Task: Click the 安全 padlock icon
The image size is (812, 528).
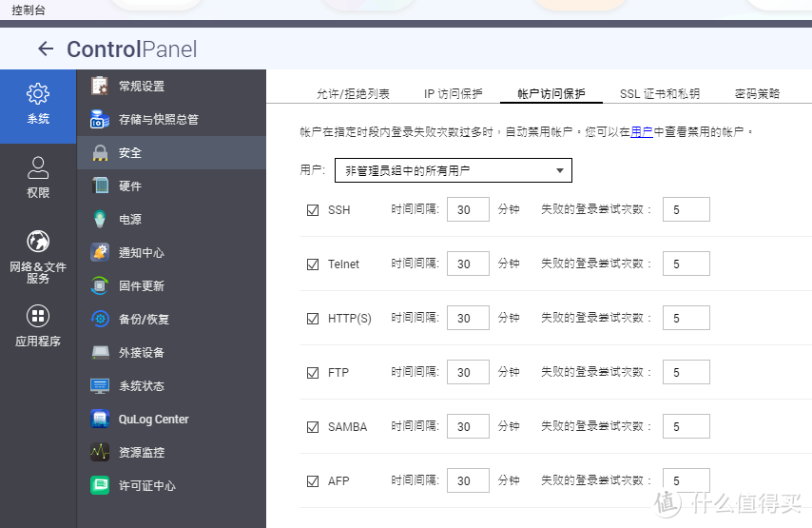Action: pyautogui.click(x=100, y=153)
